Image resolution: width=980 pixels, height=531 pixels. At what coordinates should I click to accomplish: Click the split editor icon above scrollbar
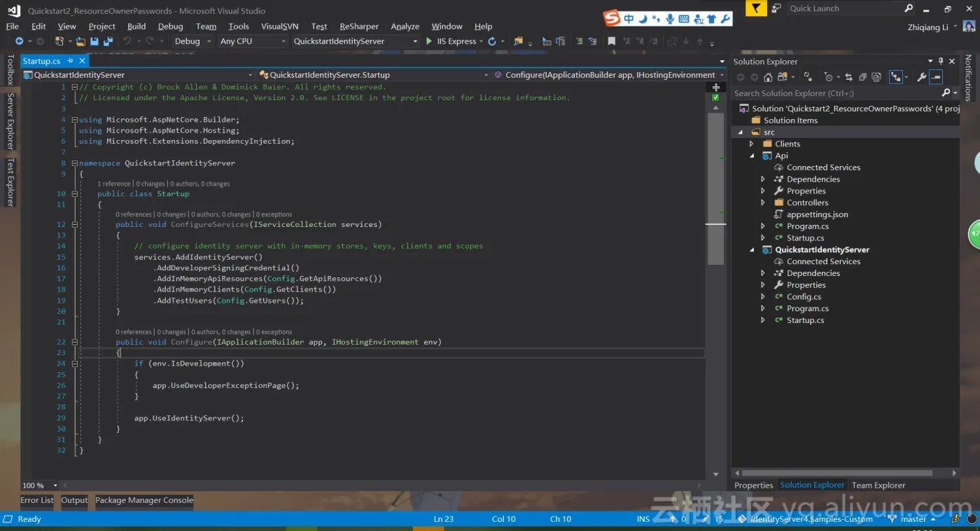pyautogui.click(x=715, y=88)
